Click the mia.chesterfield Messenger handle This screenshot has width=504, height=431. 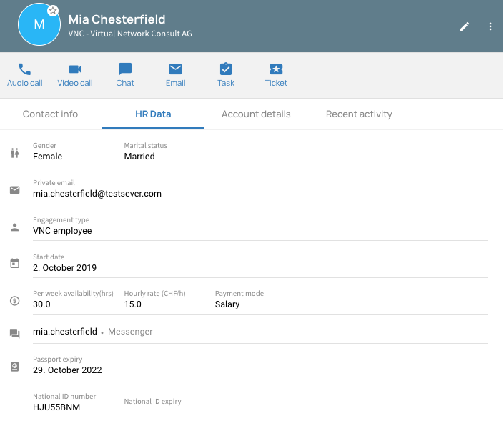64,332
